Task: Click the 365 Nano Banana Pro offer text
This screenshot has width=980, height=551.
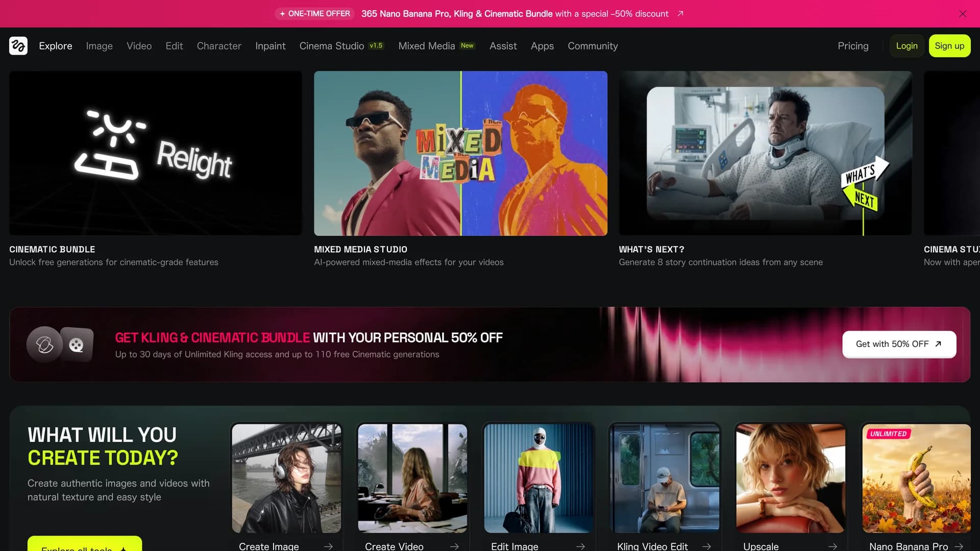Action: (x=514, y=14)
